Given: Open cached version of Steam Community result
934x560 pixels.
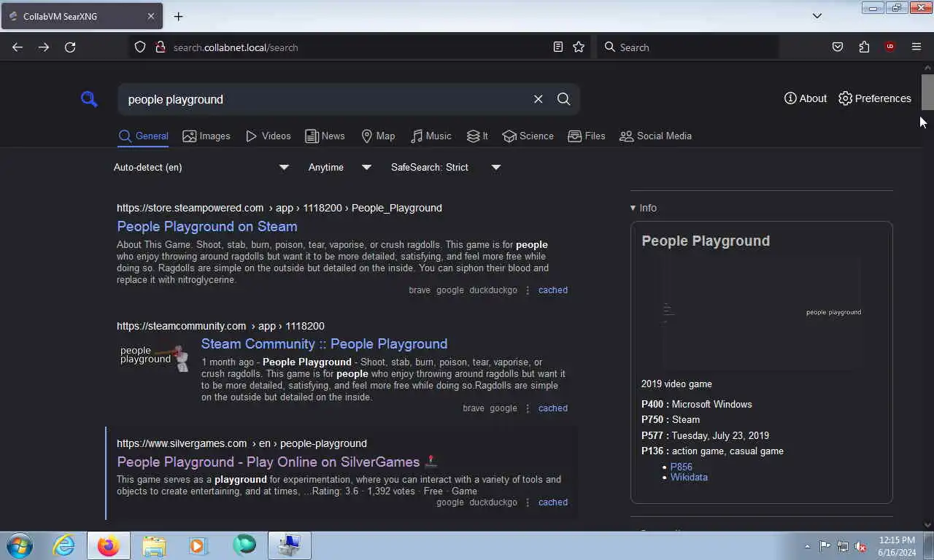Looking at the screenshot, I should point(552,408).
